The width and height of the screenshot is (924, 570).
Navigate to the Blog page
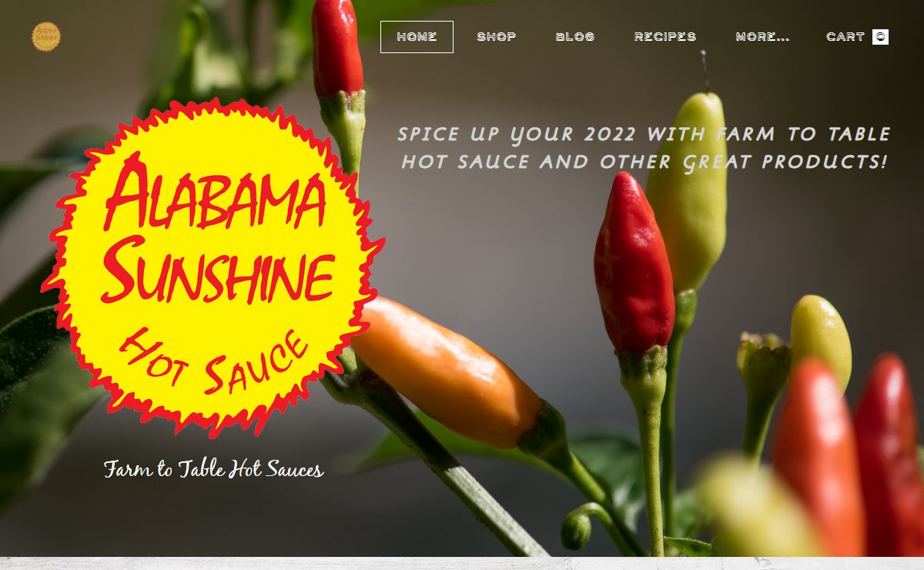pos(575,37)
